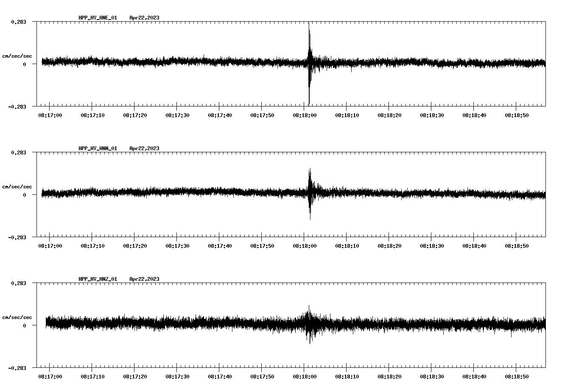Click the cm/sec/sec unit label on top plot
The image size is (576, 392).
tap(17, 55)
